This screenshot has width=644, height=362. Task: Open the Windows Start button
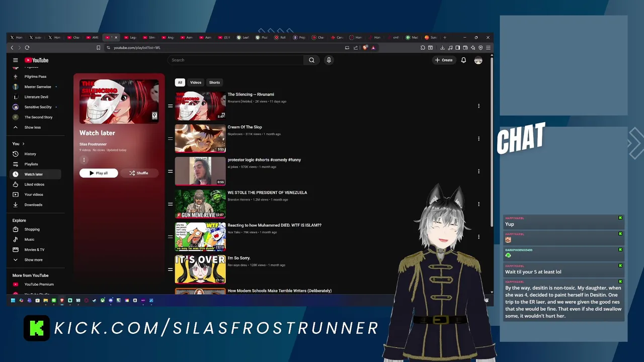tap(13, 300)
